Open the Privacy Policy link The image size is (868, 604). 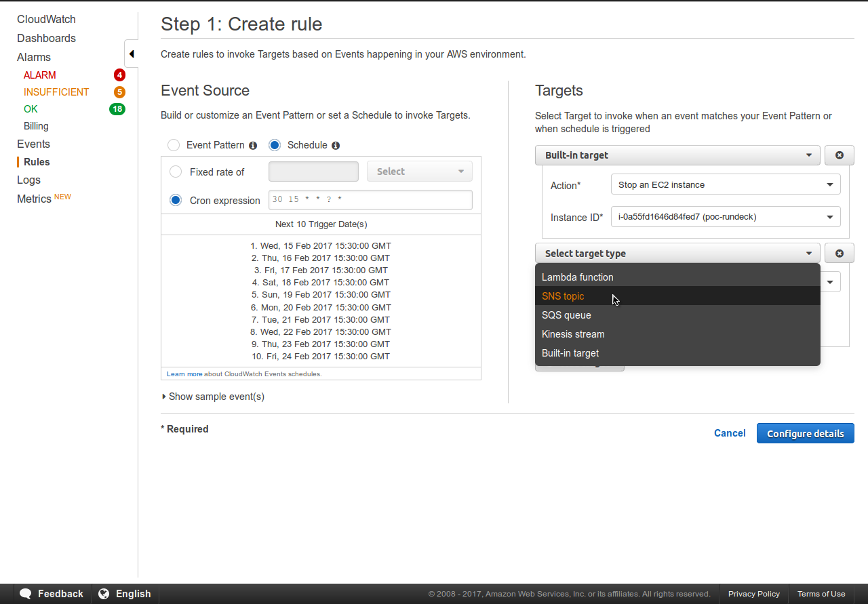tap(754, 594)
